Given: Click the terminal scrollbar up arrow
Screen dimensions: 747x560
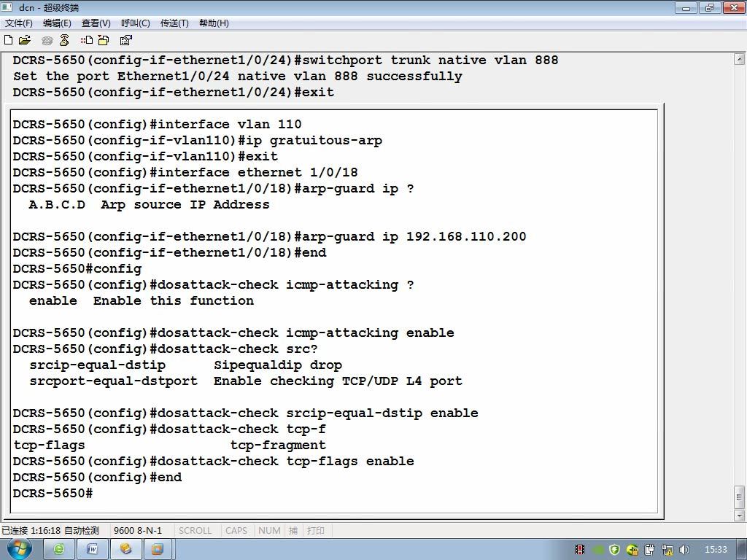Looking at the screenshot, I should [739, 59].
